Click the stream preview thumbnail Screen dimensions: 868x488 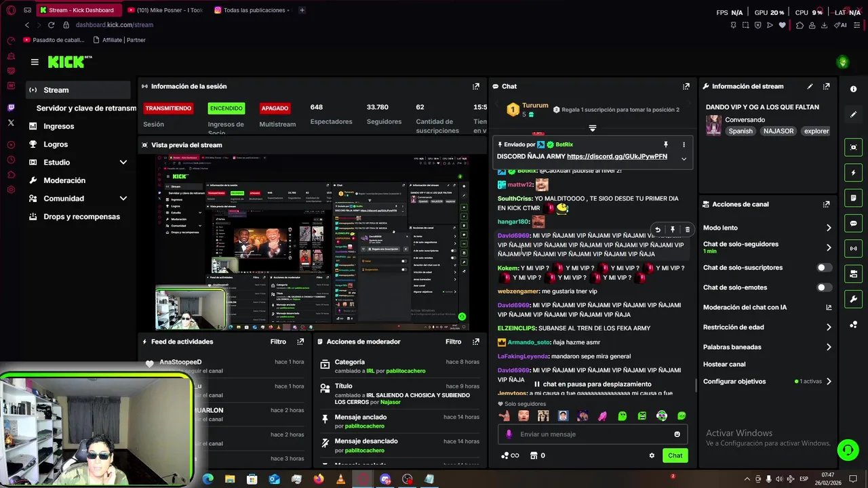click(x=312, y=243)
